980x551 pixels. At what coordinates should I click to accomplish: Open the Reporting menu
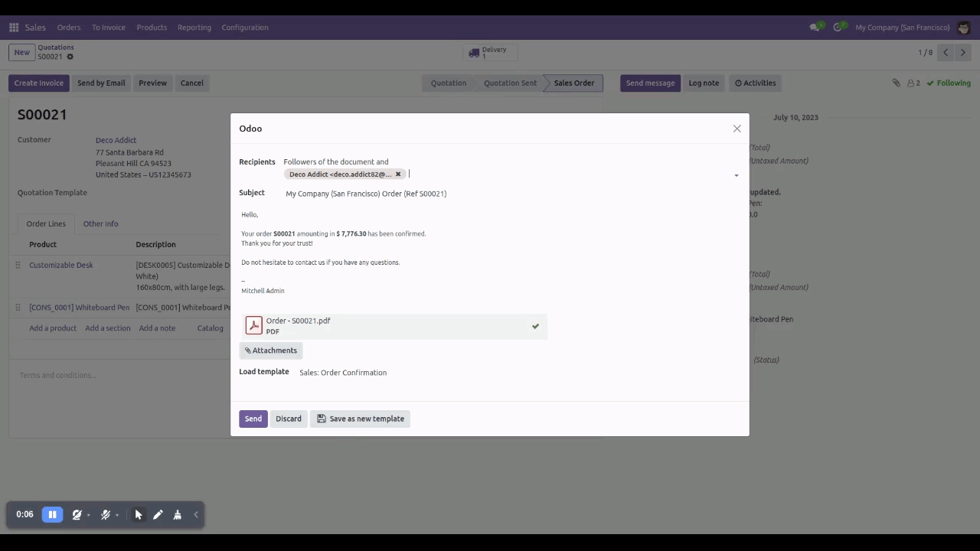(194, 28)
